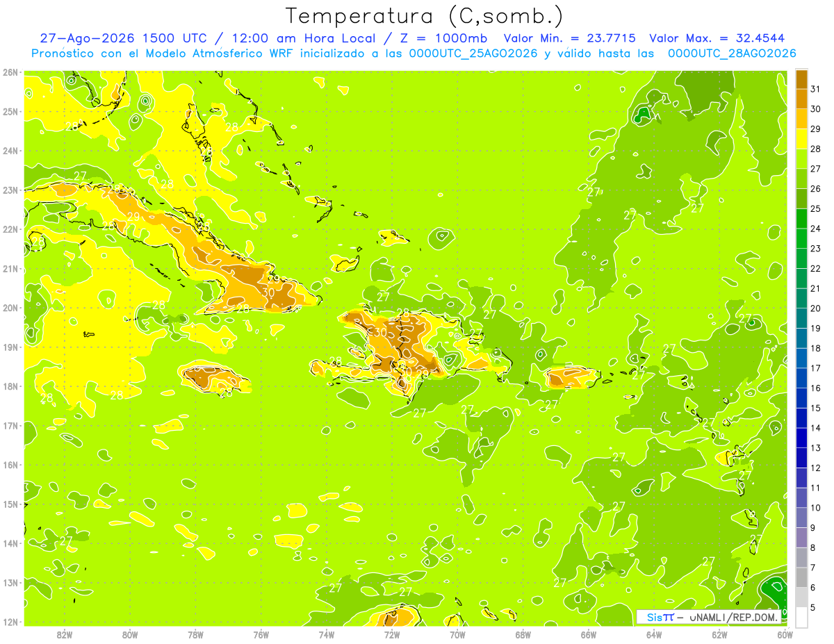Click the dark orange legend swatch above 31
The height and width of the screenshot is (644, 834).
coord(801,79)
